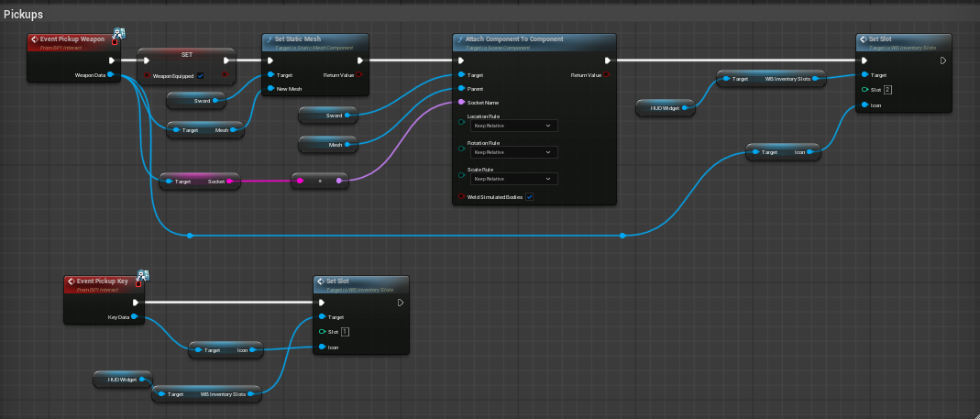Select the HUD Widget node near the upper Set Slot
This screenshot has width=980, height=419.
coord(666,108)
